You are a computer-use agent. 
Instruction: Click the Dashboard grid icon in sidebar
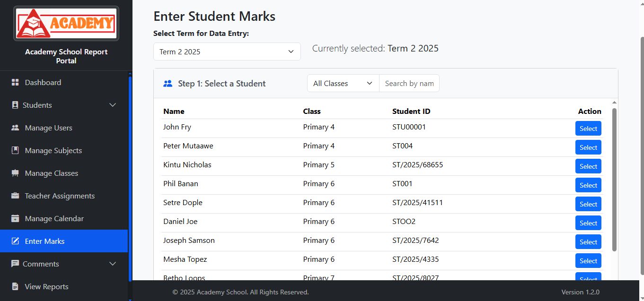point(15,82)
